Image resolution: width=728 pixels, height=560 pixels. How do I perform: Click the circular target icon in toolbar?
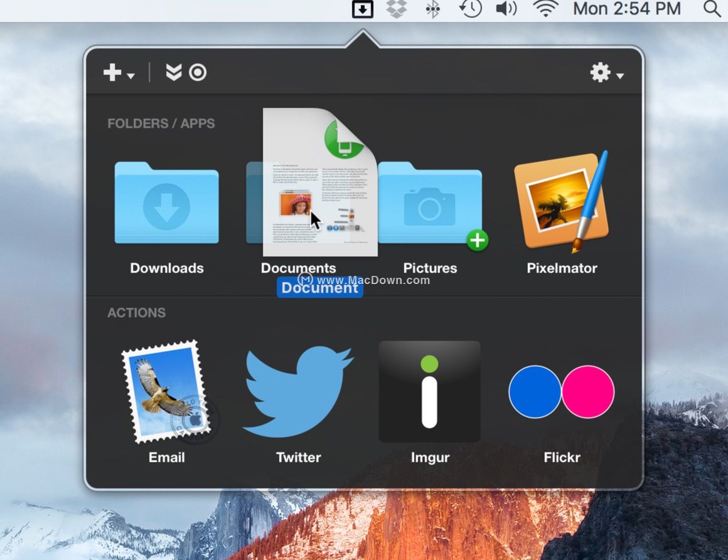pyautogui.click(x=198, y=72)
